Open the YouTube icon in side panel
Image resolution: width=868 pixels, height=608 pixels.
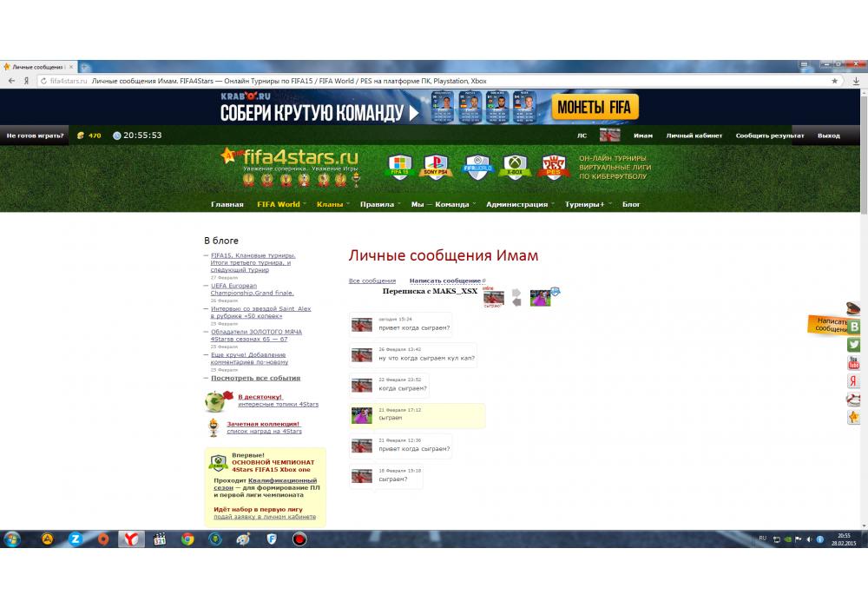[854, 363]
